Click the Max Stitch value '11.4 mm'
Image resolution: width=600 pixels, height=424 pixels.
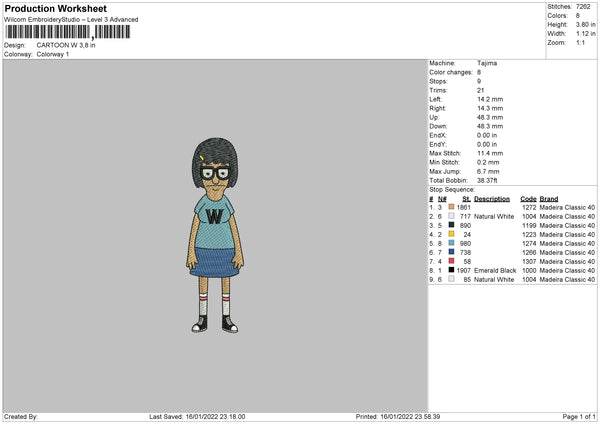pyautogui.click(x=490, y=153)
